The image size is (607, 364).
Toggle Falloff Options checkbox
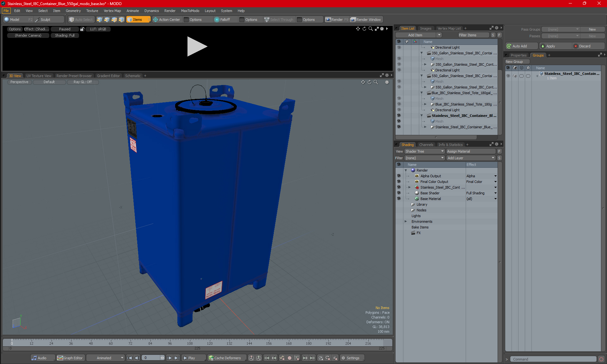(x=242, y=20)
